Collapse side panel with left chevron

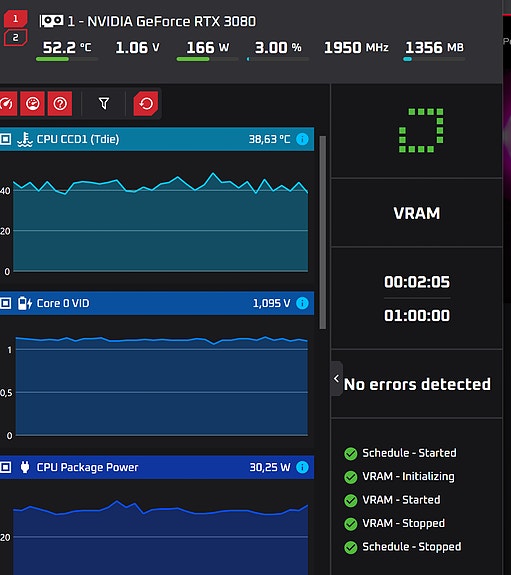click(337, 378)
